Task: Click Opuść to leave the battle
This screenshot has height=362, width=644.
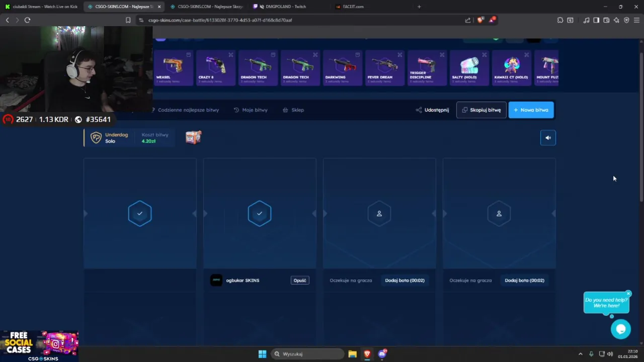Action: point(300,280)
